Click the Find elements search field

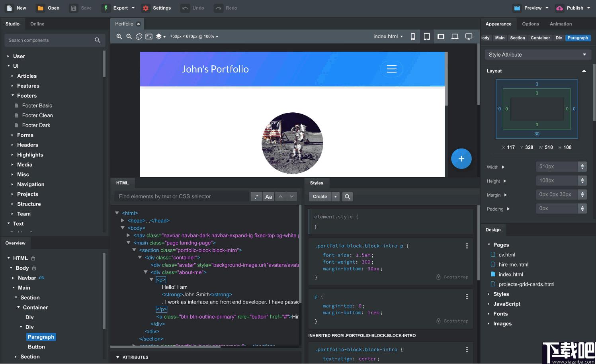182,196
